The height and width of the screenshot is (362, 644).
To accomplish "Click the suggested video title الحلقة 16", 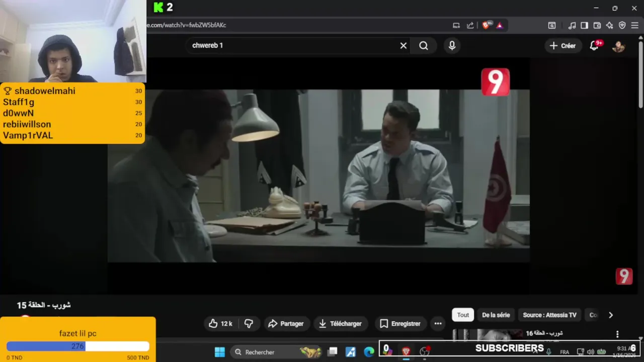I will coord(544,333).
